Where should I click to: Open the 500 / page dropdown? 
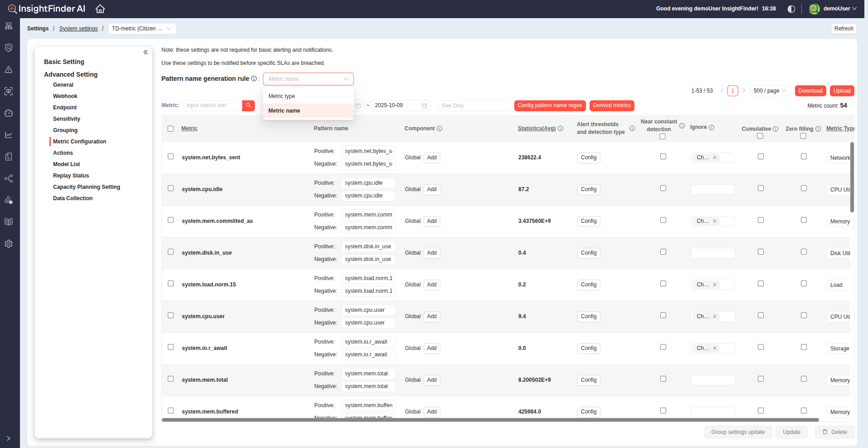(x=770, y=91)
